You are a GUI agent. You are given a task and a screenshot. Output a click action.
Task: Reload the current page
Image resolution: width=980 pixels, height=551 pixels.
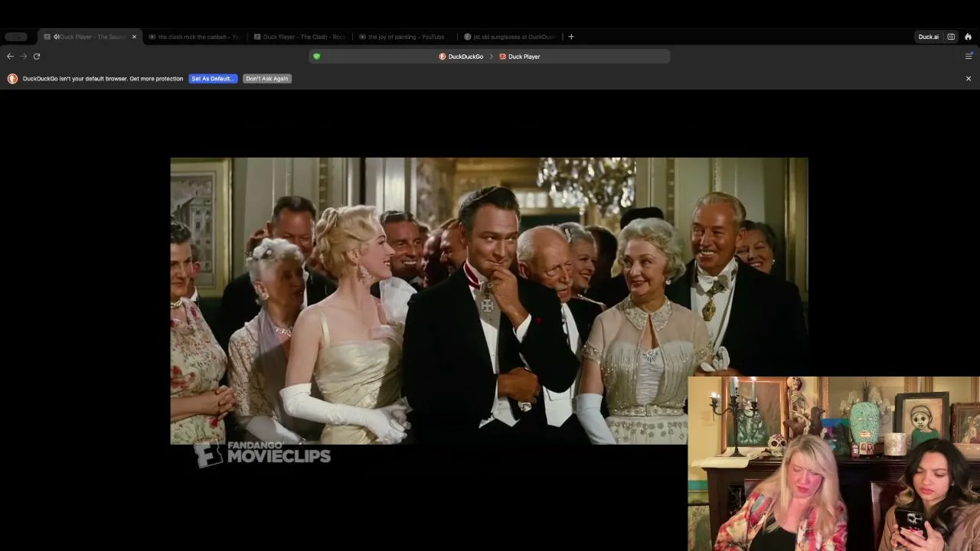[x=36, y=56]
